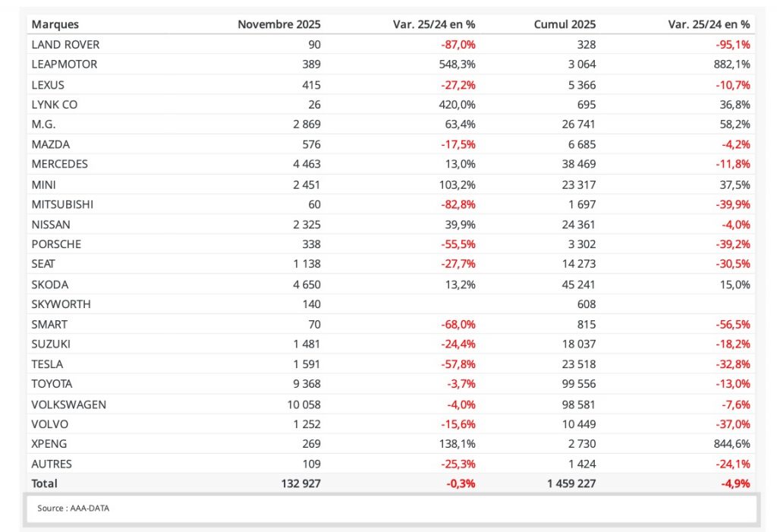The image size is (777, 532).
Task: Select the TOYOTA brand cell
Action: (52, 384)
